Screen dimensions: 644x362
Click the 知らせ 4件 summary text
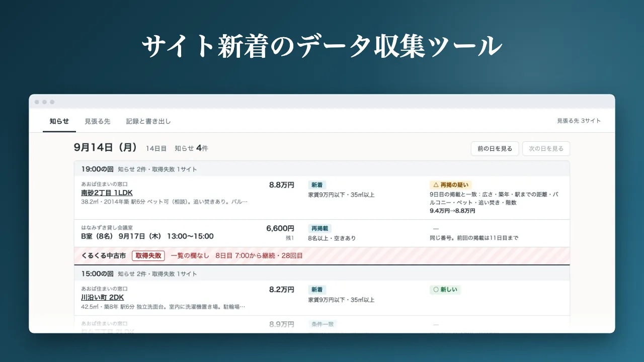[x=191, y=148]
